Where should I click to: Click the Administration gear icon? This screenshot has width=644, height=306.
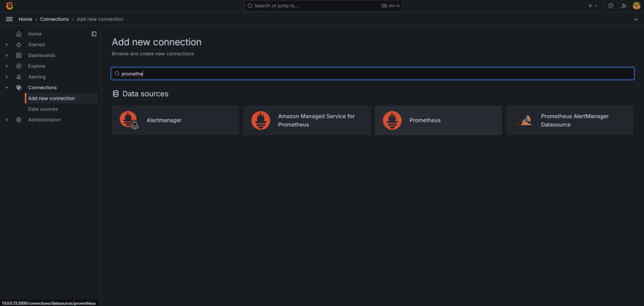pos(18,120)
